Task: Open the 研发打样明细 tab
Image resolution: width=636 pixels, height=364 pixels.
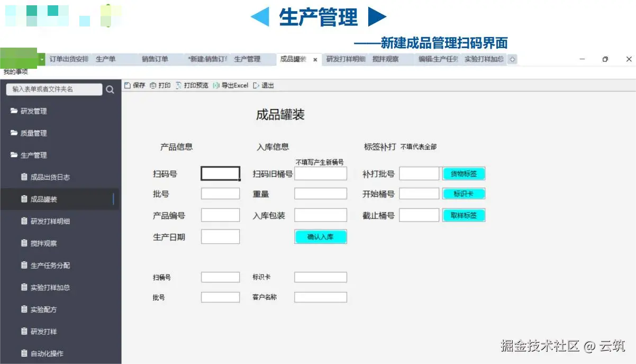Action: [344, 60]
